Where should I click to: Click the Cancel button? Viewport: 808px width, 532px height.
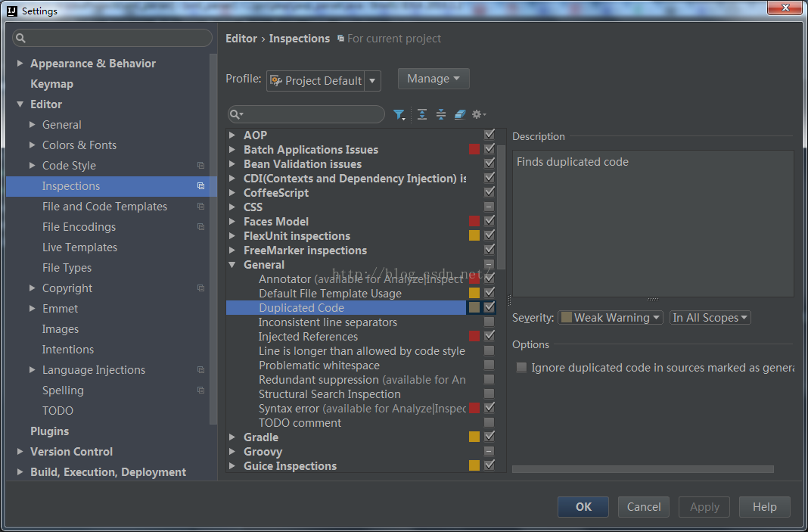644,507
